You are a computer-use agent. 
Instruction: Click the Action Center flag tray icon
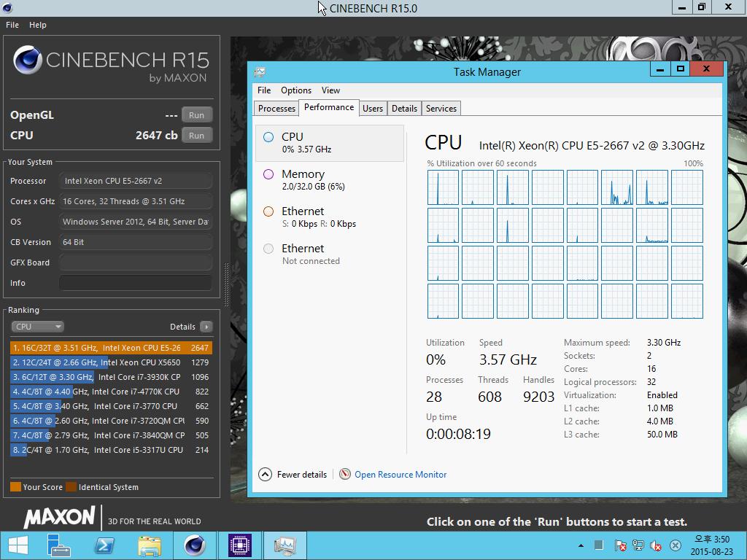[x=620, y=545]
